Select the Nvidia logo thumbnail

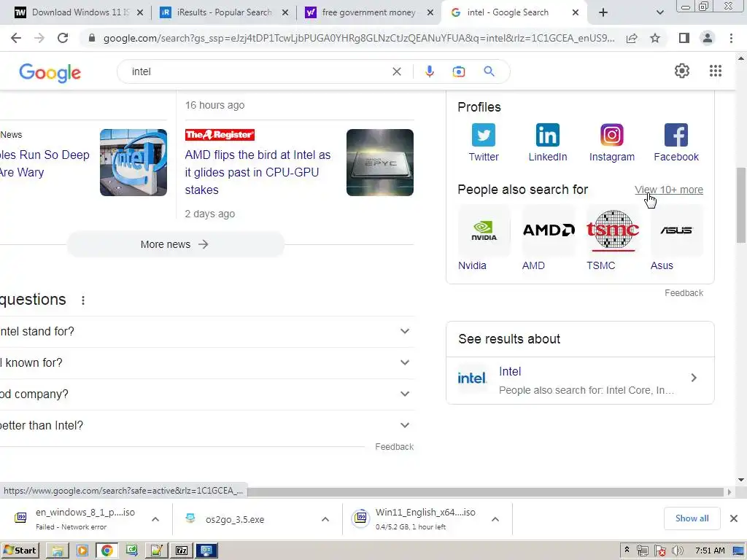pyautogui.click(x=484, y=230)
